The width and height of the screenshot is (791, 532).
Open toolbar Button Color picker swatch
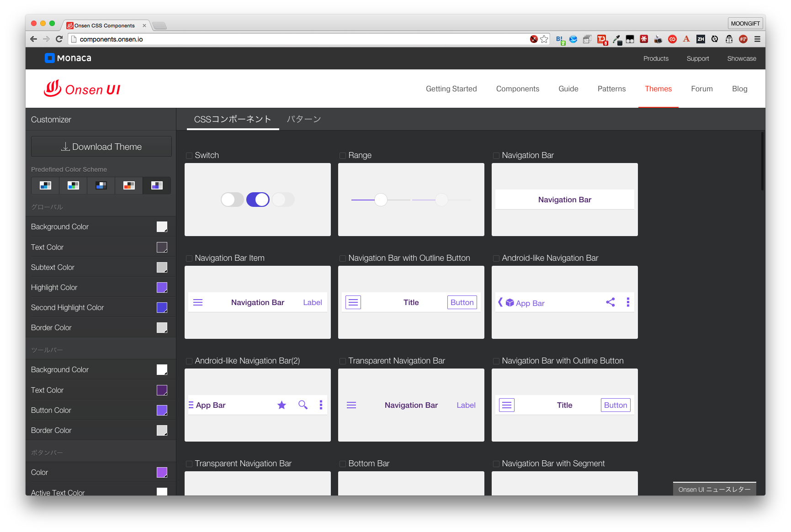(x=162, y=411)
